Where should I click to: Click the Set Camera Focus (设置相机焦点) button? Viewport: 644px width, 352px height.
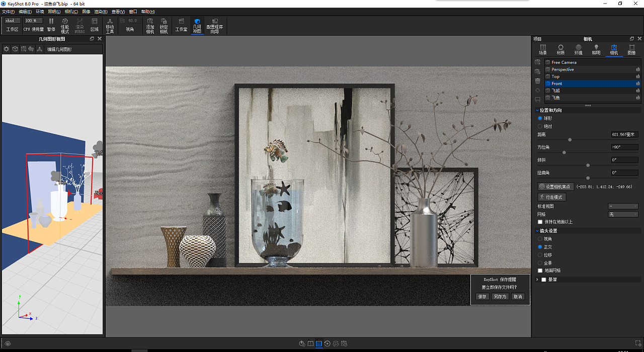point(556,186)
